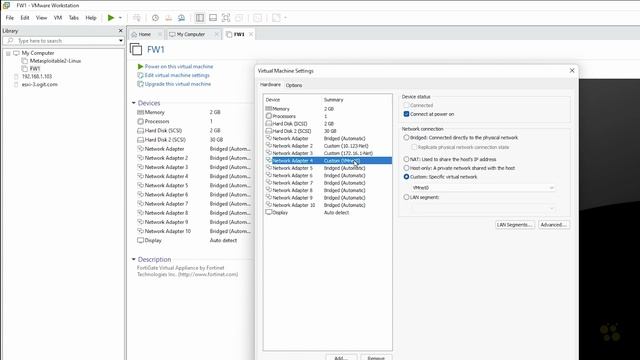Close the Virtual Machine Settings dialog
This screenshot has height=360, width=640.
click(x=572, y=71)
